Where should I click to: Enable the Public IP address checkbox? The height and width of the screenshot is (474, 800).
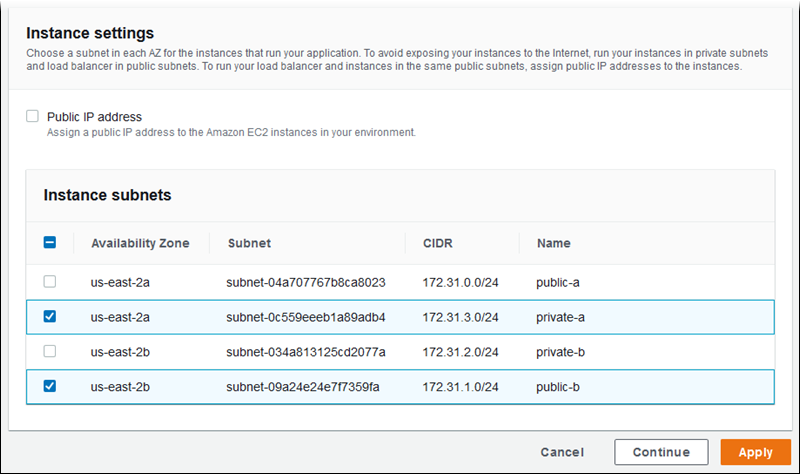click(x=33, y=116)
